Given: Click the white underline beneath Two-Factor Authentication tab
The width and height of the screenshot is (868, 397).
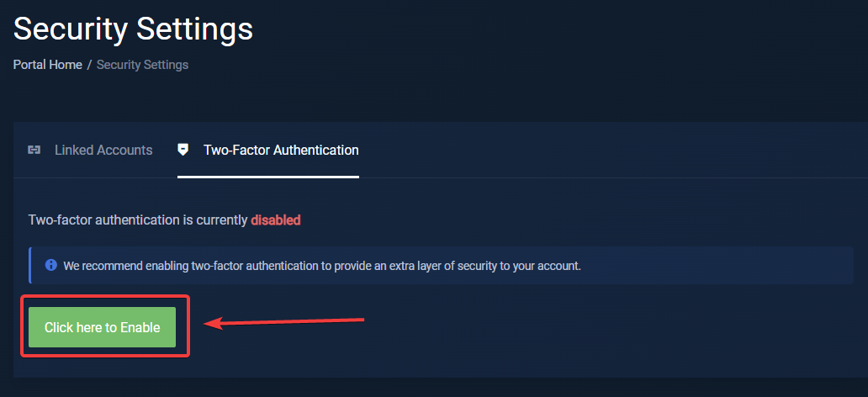Looking at the screenshot, I should tap(268, 177).
